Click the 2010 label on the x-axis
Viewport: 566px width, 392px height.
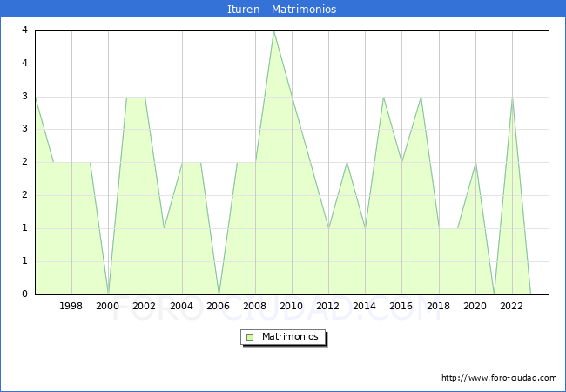point(292,306)
